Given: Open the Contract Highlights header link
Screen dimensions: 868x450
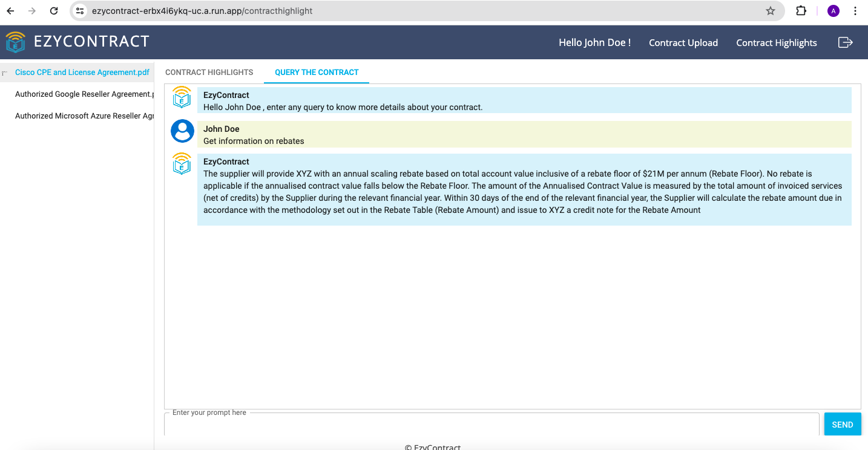Looking at the screenshot, I should 777,42.
